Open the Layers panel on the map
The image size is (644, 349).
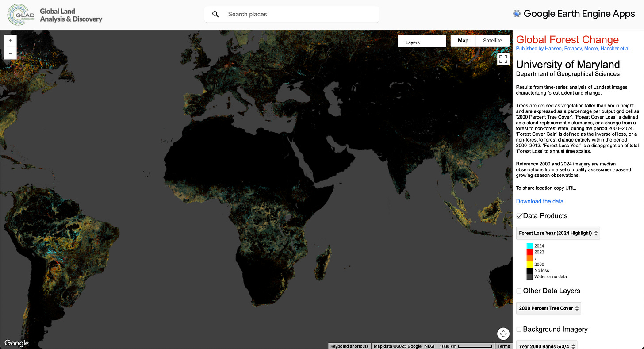click(x=422, y=41)
